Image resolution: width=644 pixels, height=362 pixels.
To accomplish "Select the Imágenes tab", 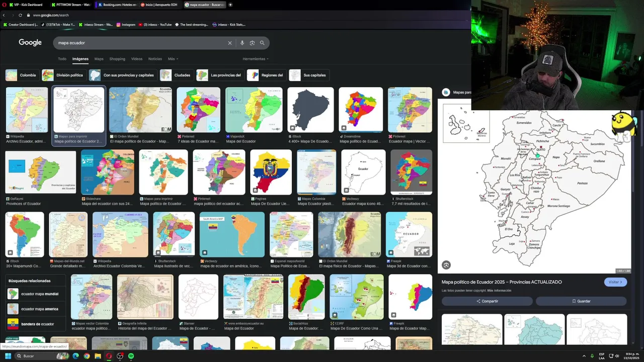I will coord(80,59).
